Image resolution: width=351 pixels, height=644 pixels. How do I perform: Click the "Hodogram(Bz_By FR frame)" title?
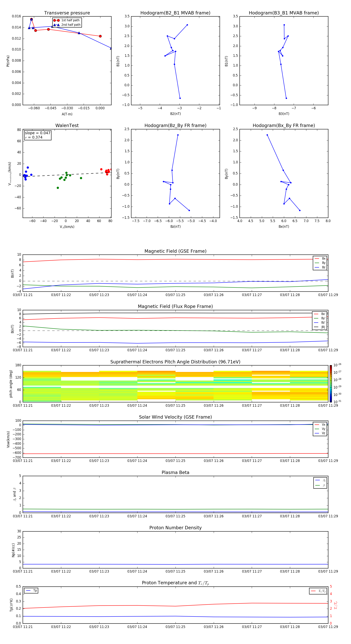coord(175,125)
